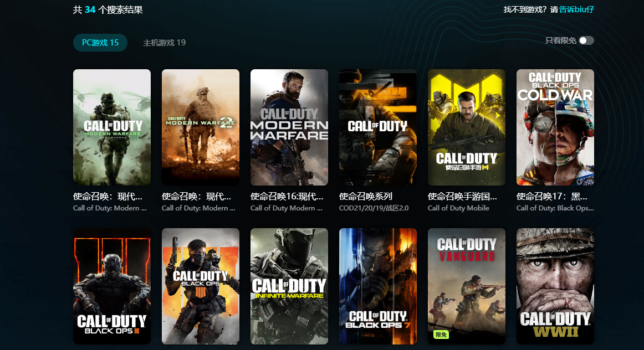Open Black Ops 4 cover
The height and width of the screenshot is (350, 644).
coord(201,286)
